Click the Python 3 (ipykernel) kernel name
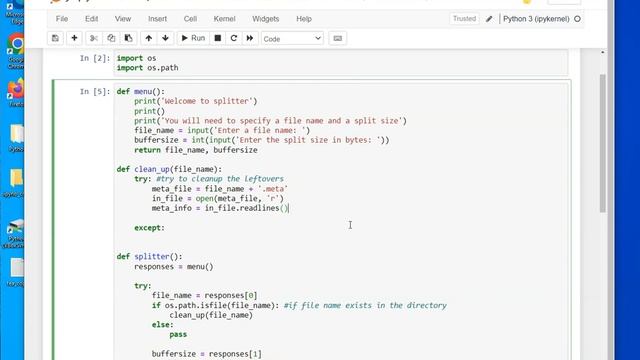Image resolution: width=640 pixels, height=360 pixels. pyautogui.click(x=536, y=19)
